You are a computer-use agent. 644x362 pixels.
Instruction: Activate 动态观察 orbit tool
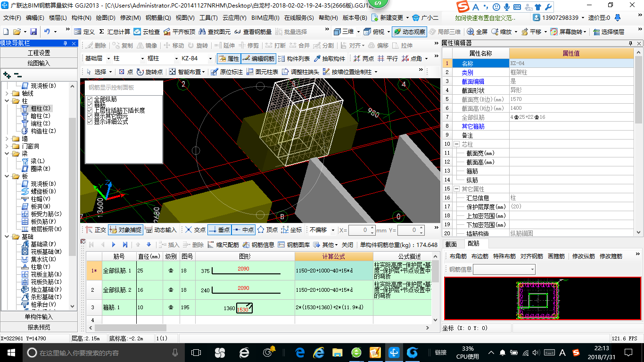409,32
